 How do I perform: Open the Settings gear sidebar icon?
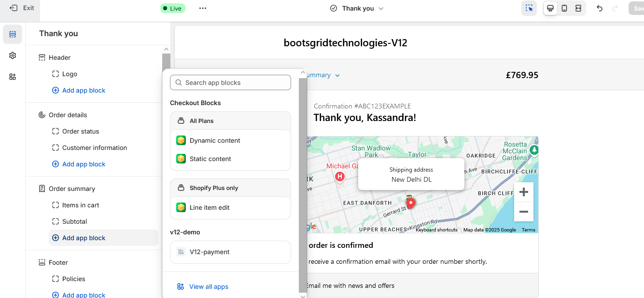(13, 55)
